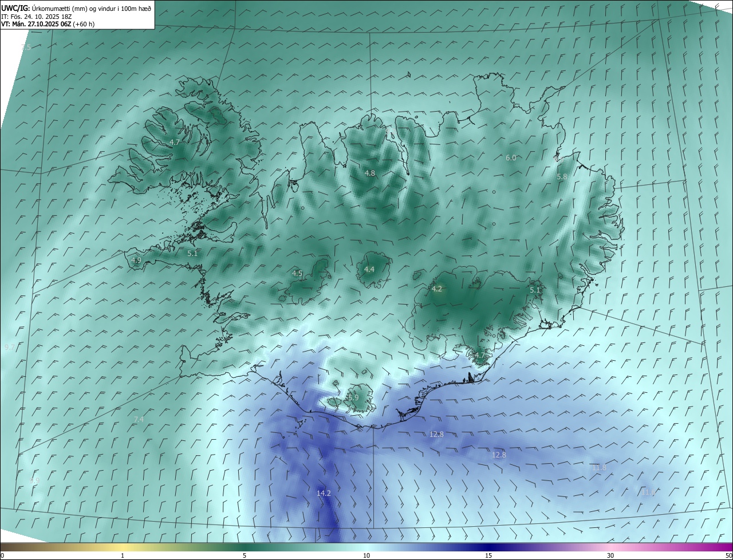Screen dimensions: 733x560
Task: Click the '50' tick on the color scale
Action: click(728, 555)
